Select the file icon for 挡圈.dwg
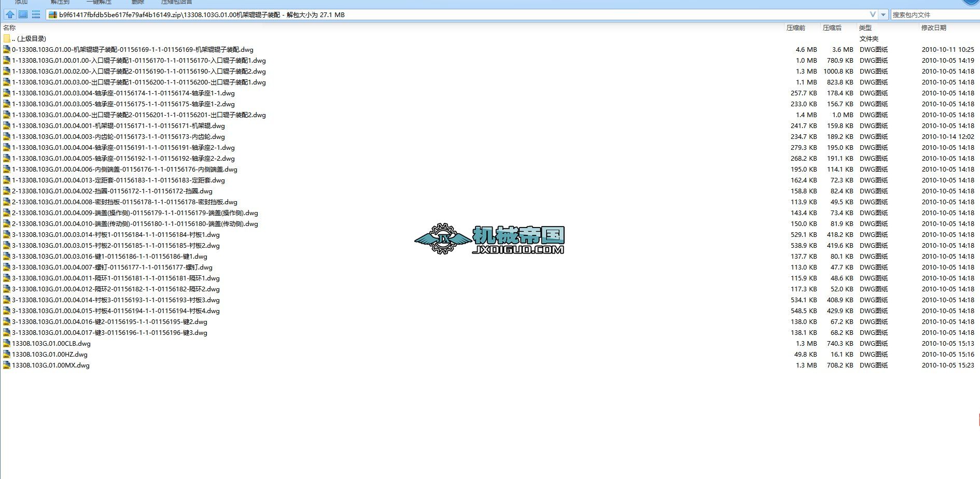This screenshot has width=980, height=479. (x=6, y=191)
